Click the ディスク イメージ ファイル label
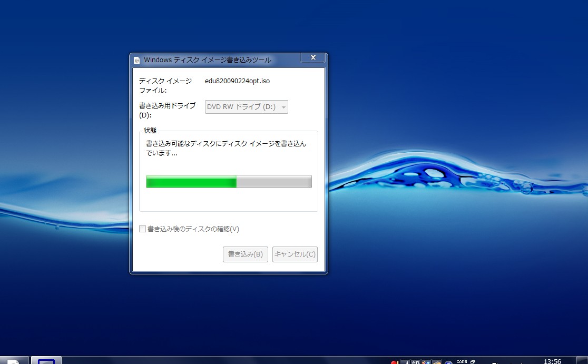The height and width of the screenshot is (364, 588). [x=165, y=85]
